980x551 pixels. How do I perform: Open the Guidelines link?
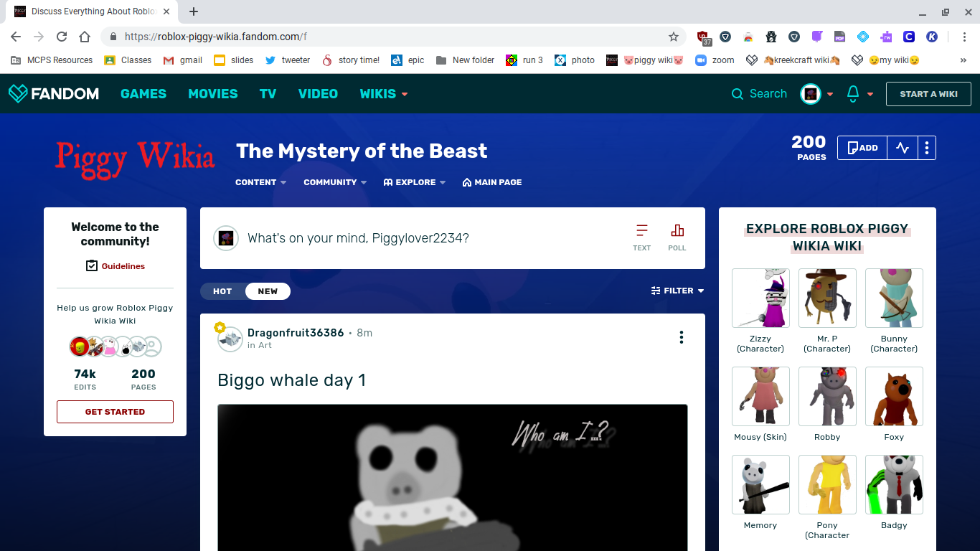click(x=123, y=266)
